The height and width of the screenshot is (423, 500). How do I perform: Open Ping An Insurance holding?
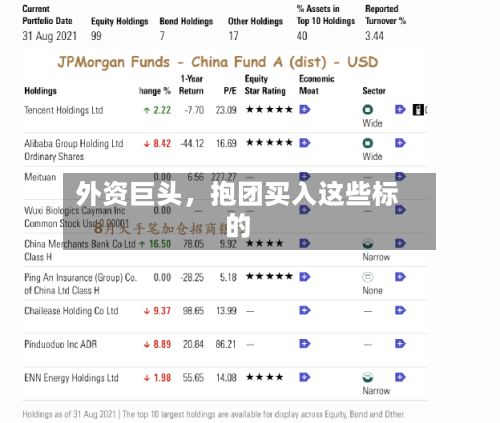coord(80,284)
